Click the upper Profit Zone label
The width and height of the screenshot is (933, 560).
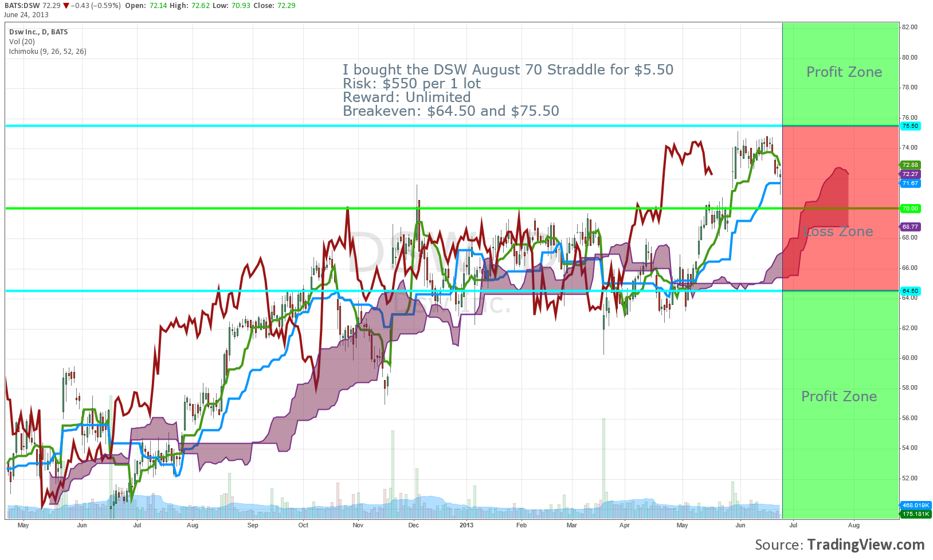coord(844,72)
